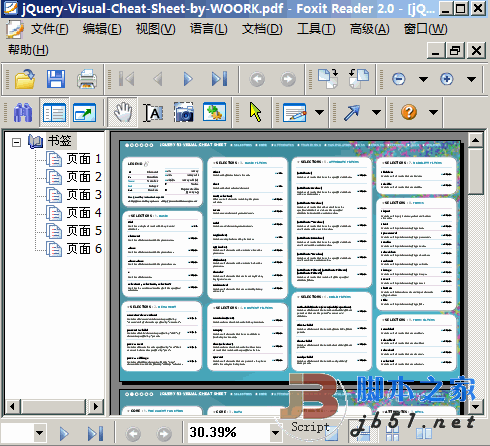
Task: Click the jQuery cheat sheet page one
Action: click(x=290, y=261)
